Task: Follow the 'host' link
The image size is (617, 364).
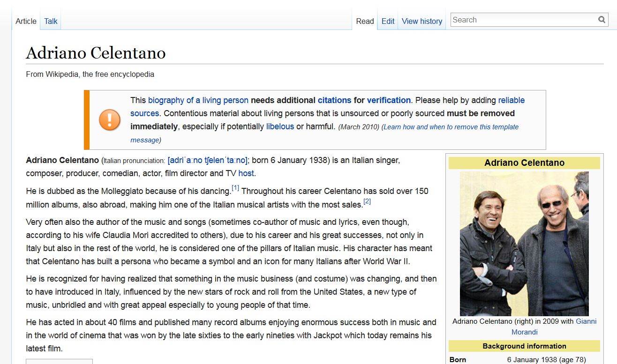Action: pyautogui.click(x=246, y=173)
